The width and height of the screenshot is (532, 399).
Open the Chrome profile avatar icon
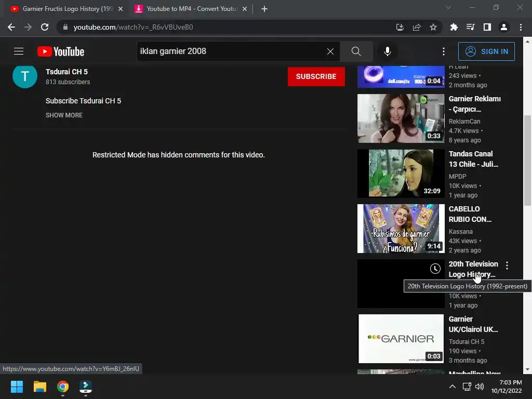pos(504,27)
